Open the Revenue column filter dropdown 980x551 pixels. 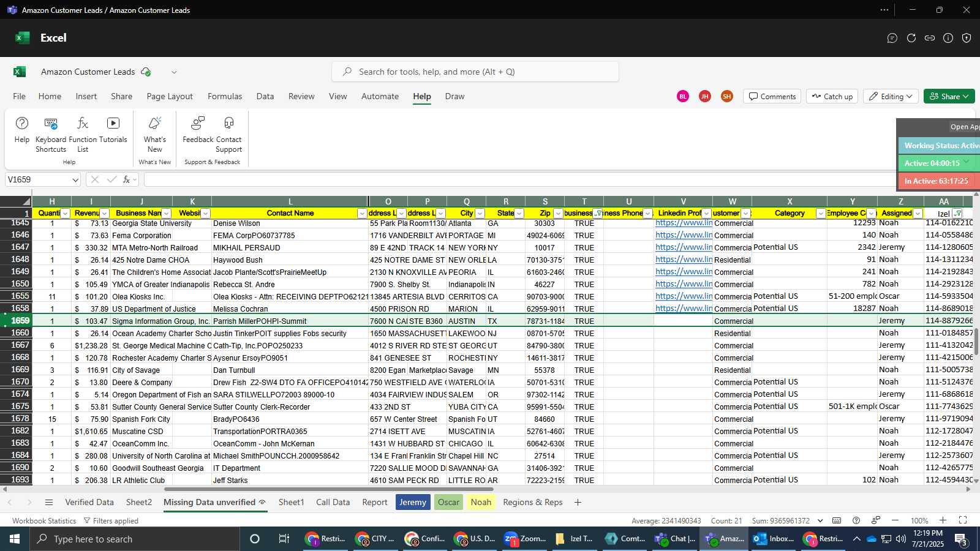pos(105,213)
